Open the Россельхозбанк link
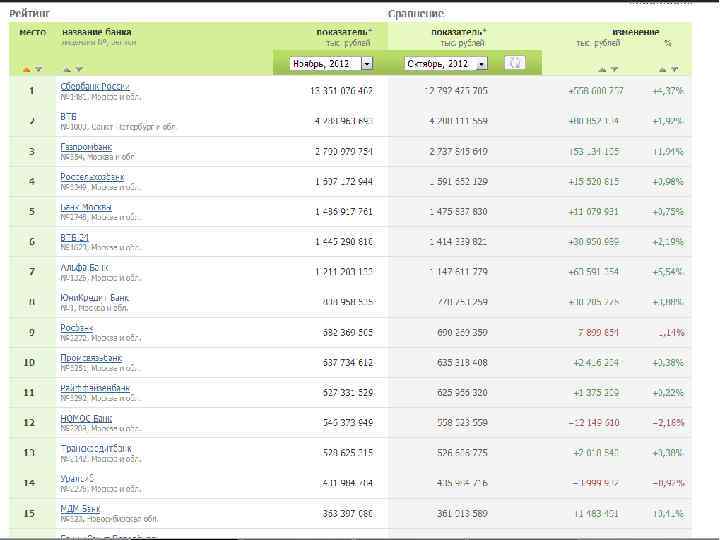 (x=92, y=177)
